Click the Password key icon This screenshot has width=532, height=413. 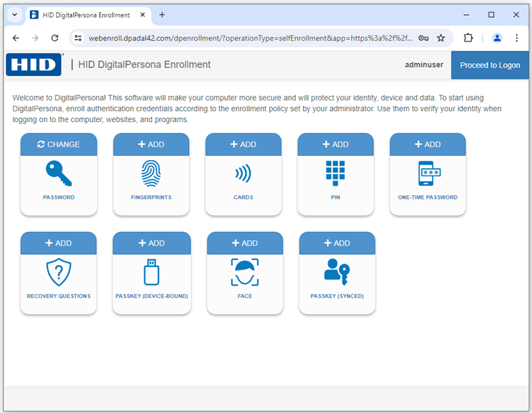(58, 174)
